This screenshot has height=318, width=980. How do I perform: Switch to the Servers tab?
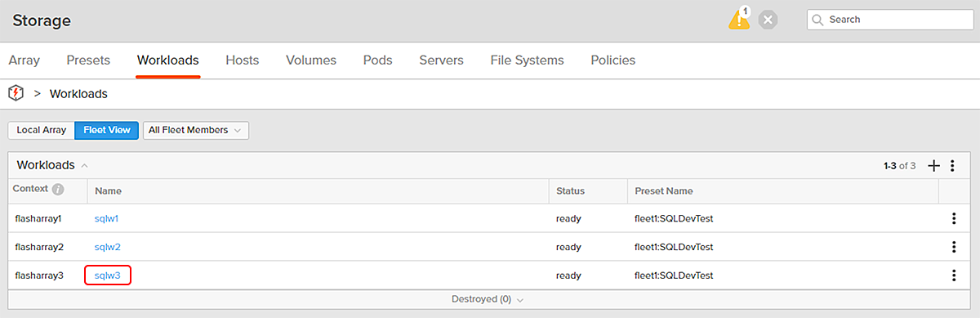point(441,60)
